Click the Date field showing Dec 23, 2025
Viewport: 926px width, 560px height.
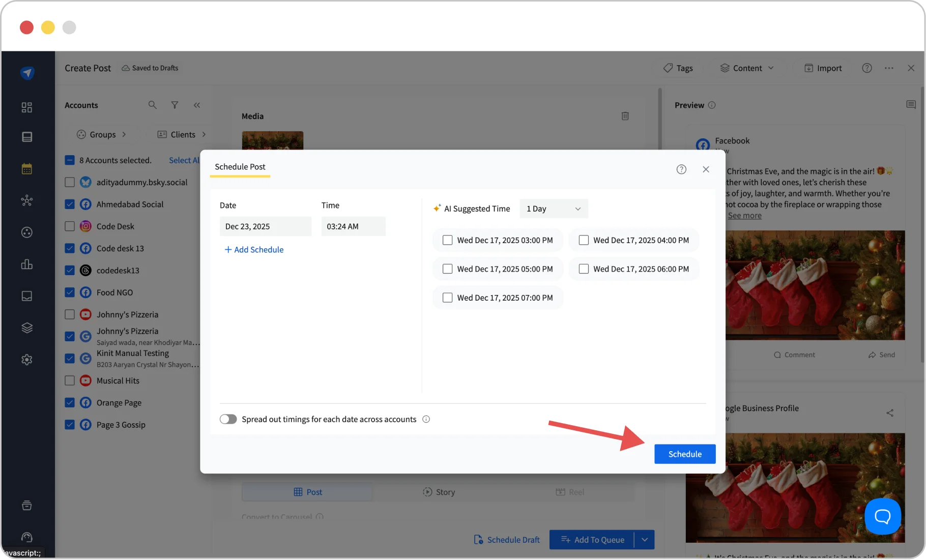coord(265,226)
